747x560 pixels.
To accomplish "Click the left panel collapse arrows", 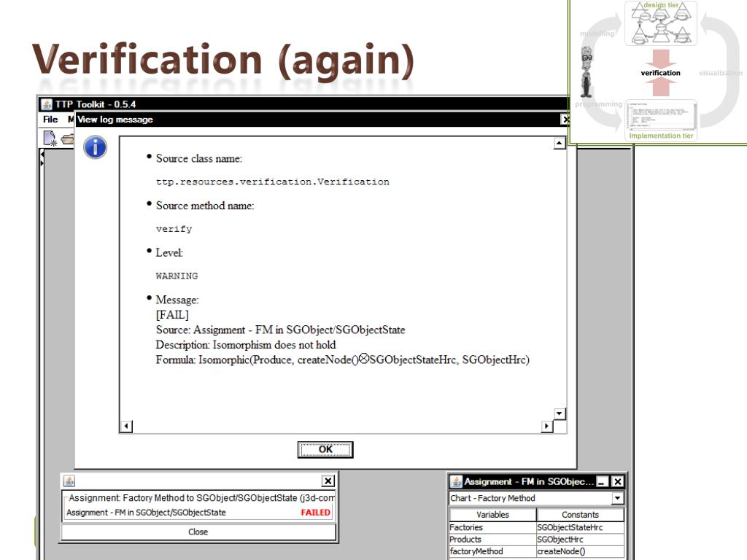I will click(x=42, y=159).
